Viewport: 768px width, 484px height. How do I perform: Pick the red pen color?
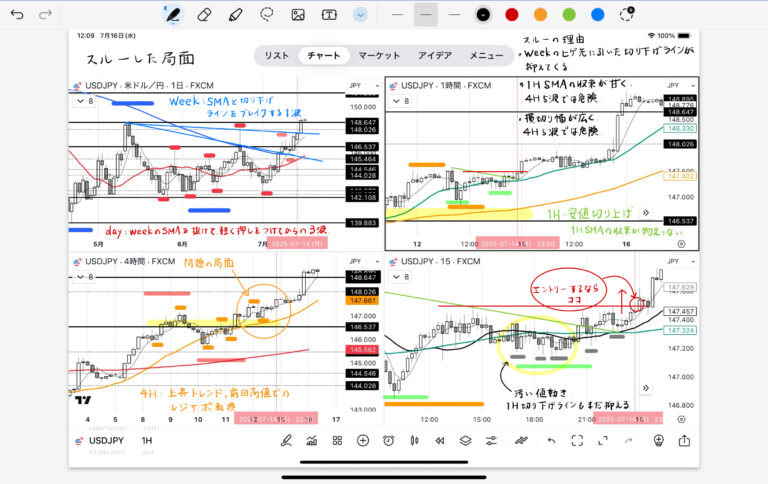point(512,15)
